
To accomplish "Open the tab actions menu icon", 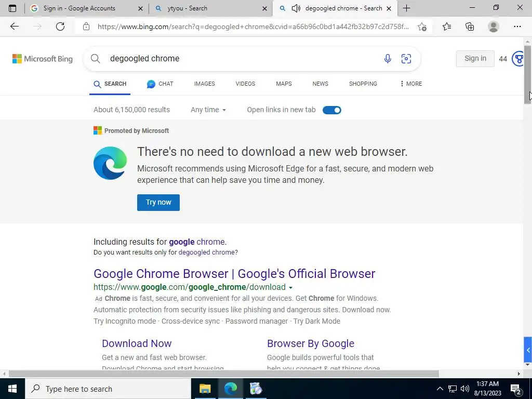I will (12, 8).
